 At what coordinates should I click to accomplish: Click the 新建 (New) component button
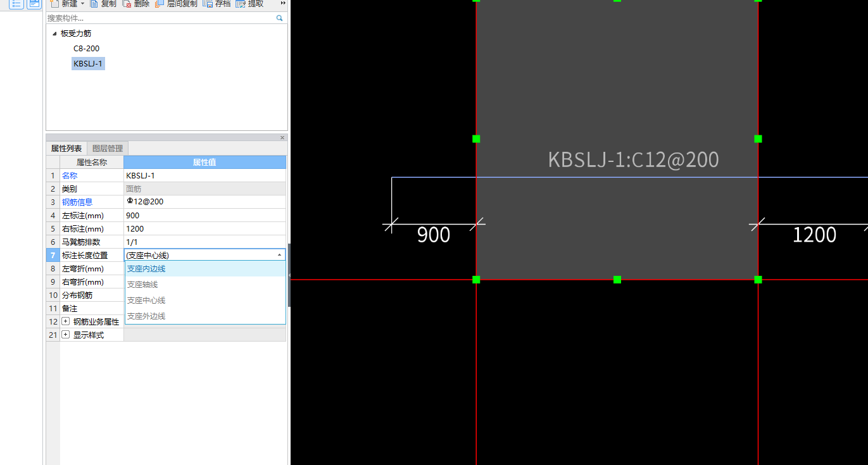(x=64, y=3)
